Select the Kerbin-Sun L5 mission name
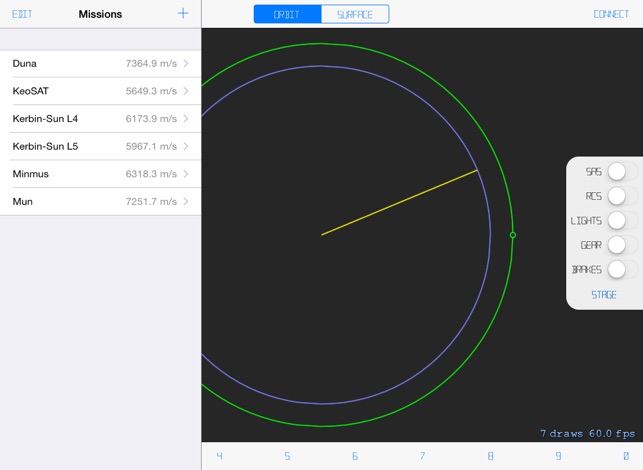Image resolution: width=643 pixels, height=470 pixels. click(x=45, y=146)
